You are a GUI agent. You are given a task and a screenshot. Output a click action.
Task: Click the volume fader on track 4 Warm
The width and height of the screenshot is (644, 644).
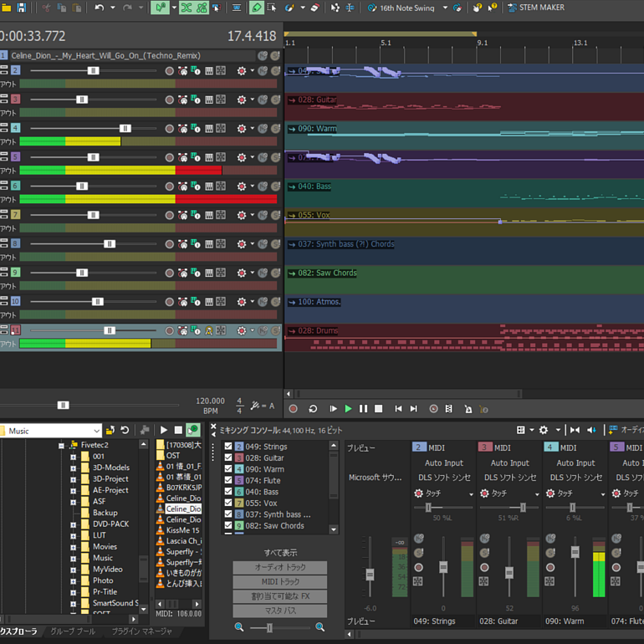point(125,129)
